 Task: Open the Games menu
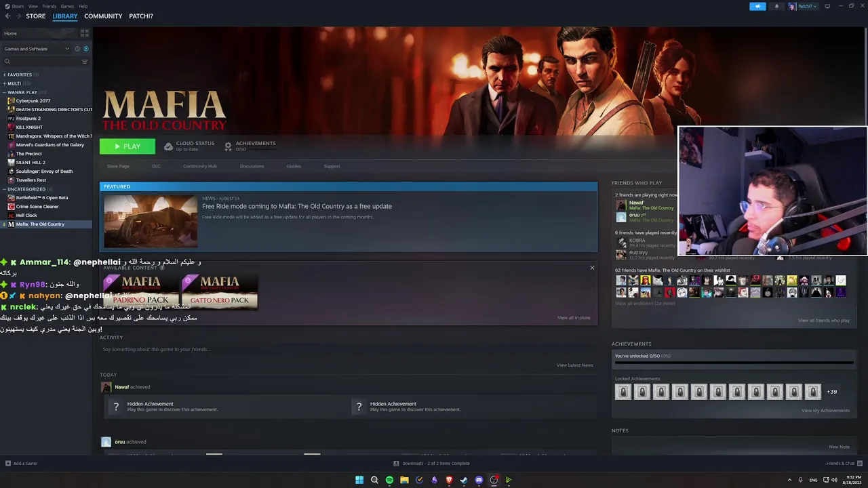click(67, 6)
